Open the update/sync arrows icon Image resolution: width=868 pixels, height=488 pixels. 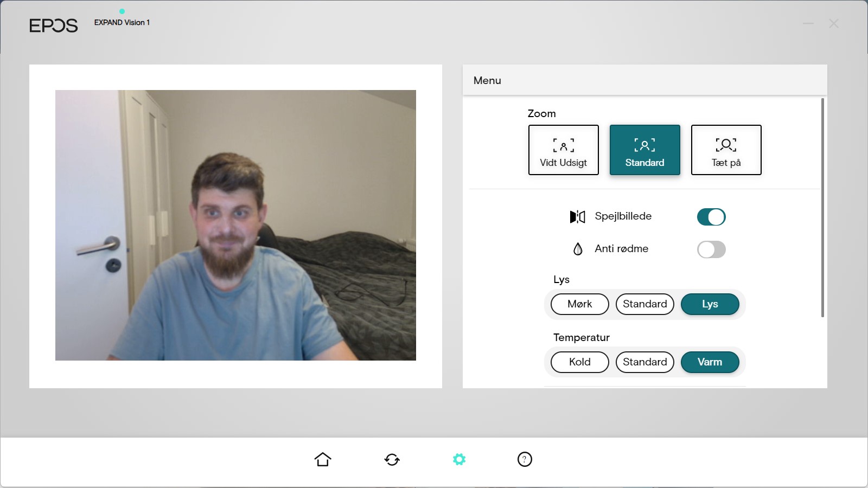tap(392, 459)
